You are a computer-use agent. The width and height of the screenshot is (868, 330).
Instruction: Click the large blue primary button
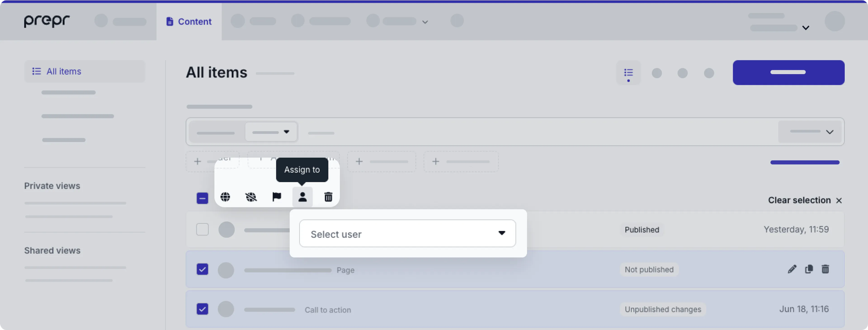pos(788,73)
